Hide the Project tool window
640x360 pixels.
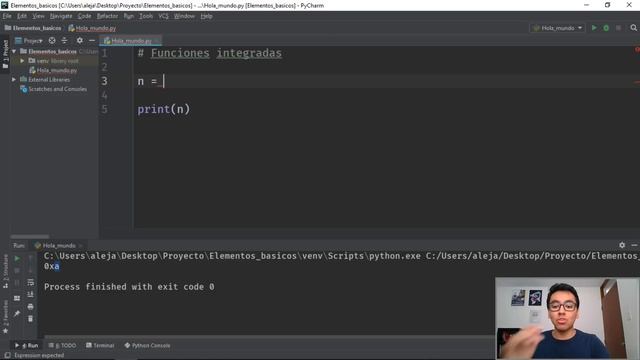pyautogui.click(x=92, y=40)
